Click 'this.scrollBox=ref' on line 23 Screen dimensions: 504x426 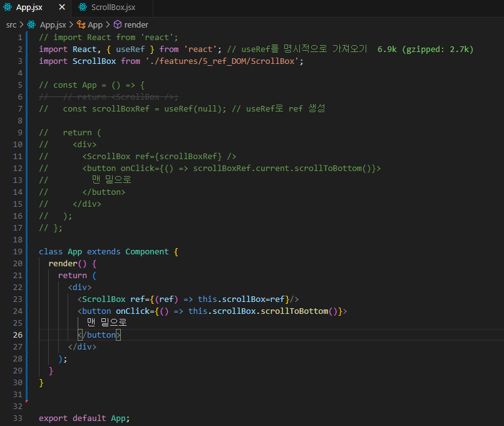(x=241, y=299)
